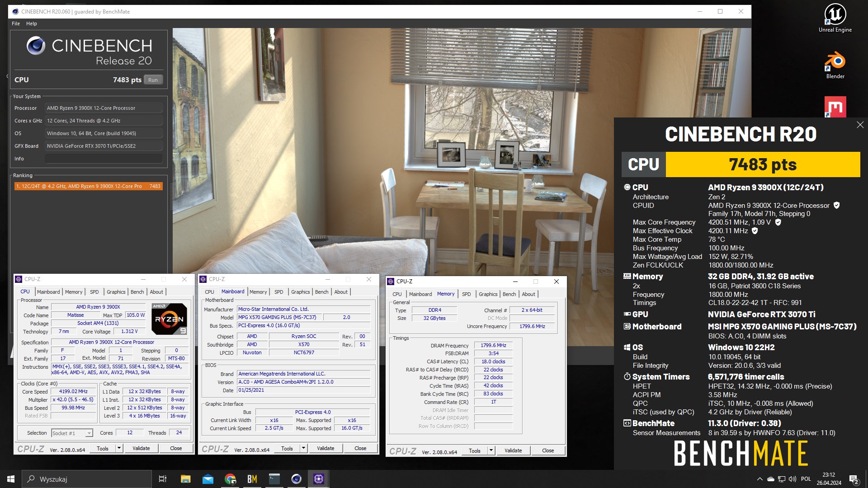
Task: Open About tab in right CPU-Z
Action: pos(528,294)
